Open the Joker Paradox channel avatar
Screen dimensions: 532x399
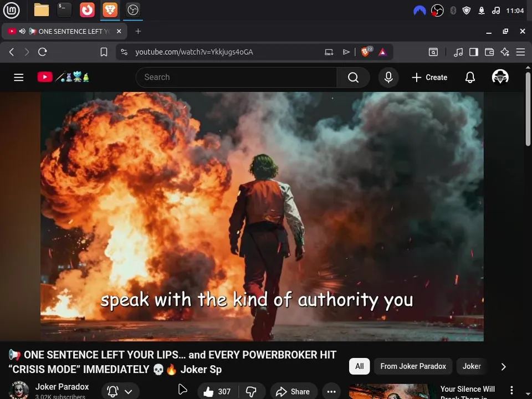pyautogui.click(x=19, y=390)
